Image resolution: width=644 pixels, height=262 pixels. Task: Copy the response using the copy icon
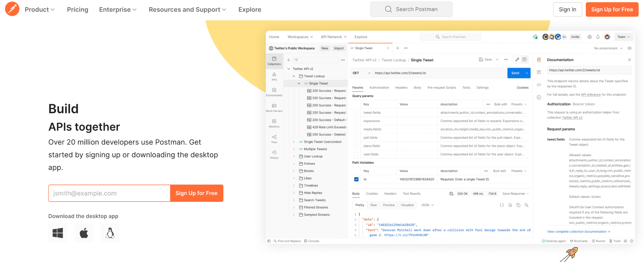(518, 205)
